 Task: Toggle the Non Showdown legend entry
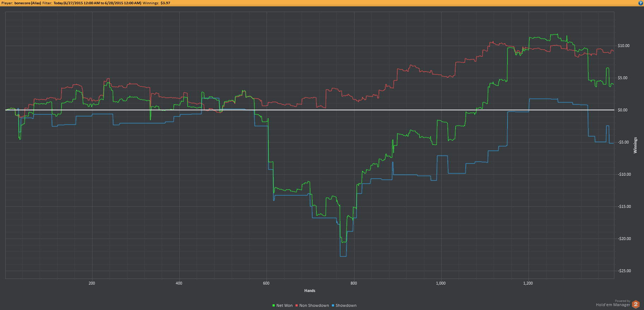click(x=312, y=305)
